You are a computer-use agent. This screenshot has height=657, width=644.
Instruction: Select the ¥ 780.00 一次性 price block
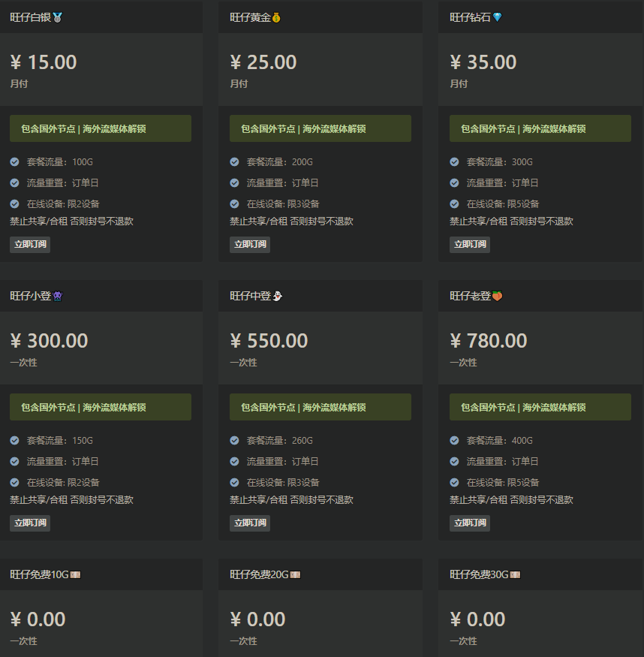click(540, 348)
